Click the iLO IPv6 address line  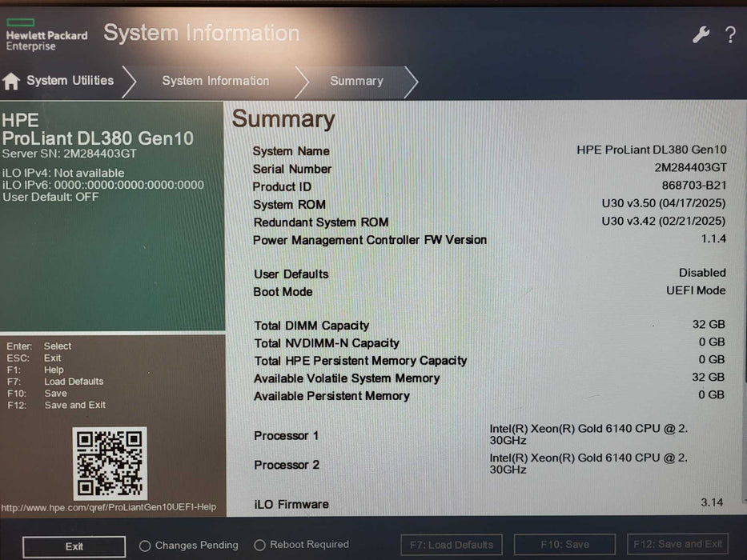click(x=103, y=185)
